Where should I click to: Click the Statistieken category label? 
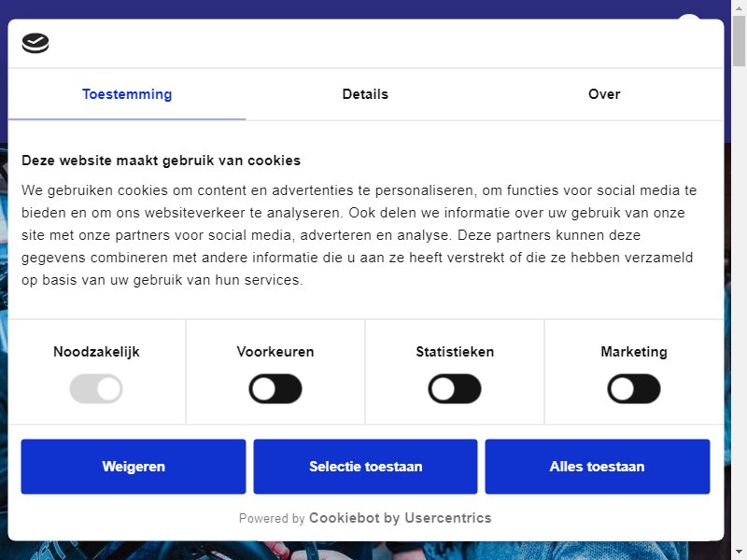pos(455,352)
